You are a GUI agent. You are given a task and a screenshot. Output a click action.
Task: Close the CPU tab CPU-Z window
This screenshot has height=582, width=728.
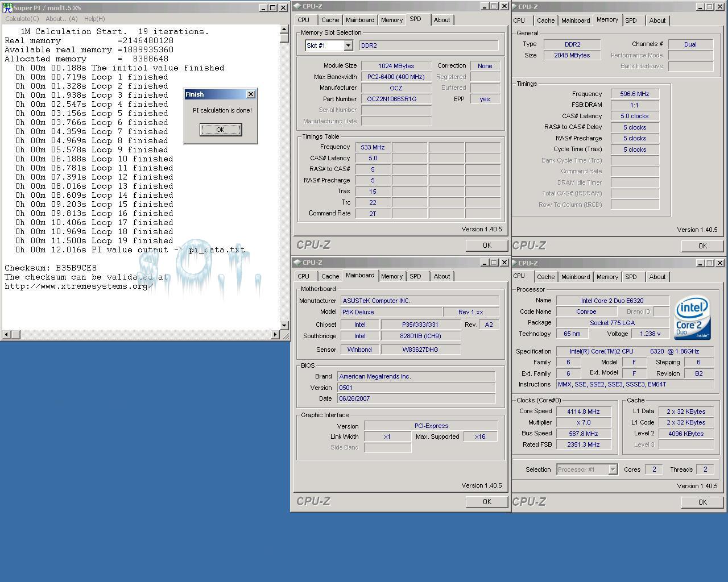coord(719,263)
